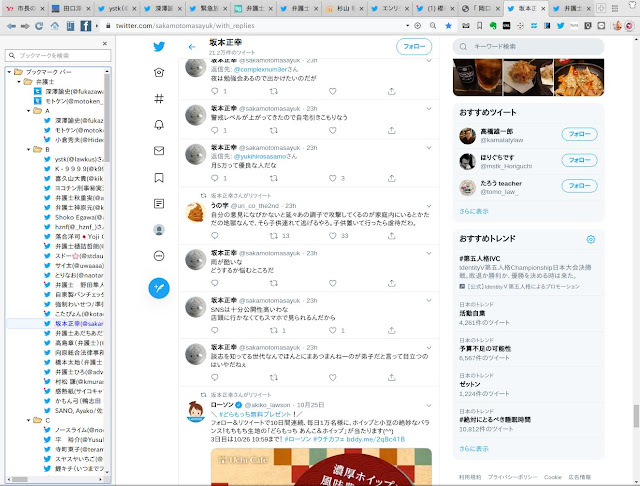Image resolution: width=640 pixels, height=486 pixels.
Task: Collapse folder A in bookmarks tree
Action: (x=29, y=111)
